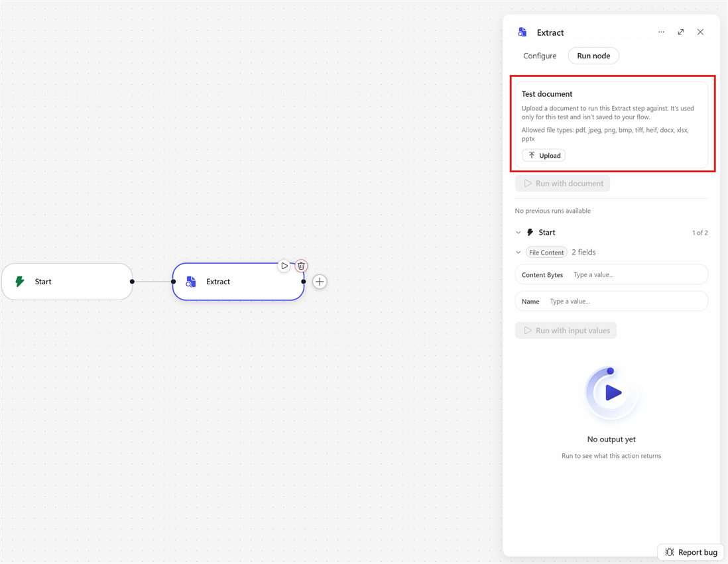Select the Start node on canvas

68,282
